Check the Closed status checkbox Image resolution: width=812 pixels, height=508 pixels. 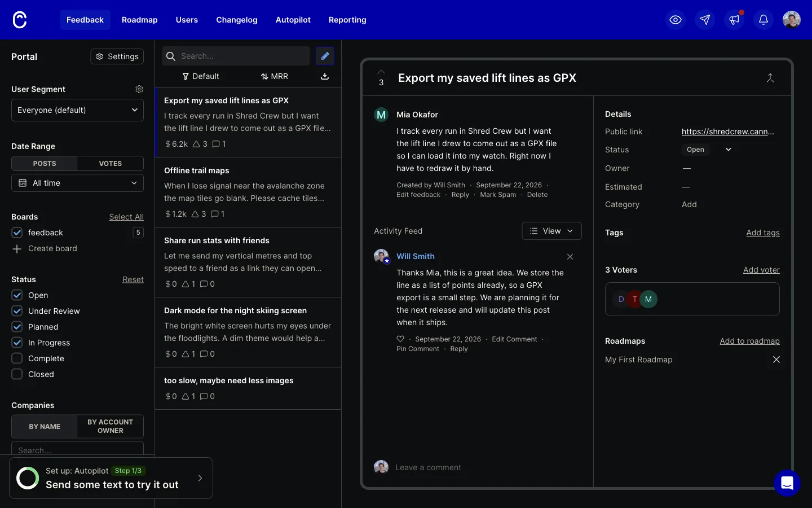(17, 374)
